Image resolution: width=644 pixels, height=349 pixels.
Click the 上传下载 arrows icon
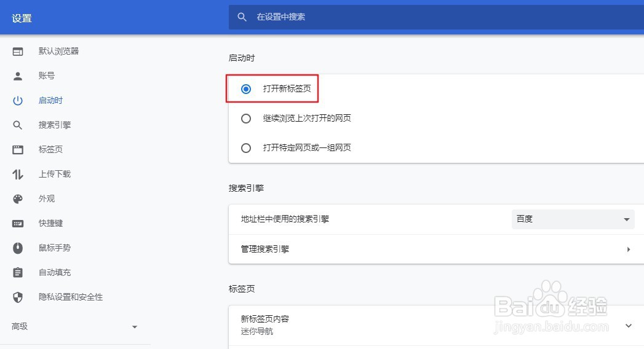[x=18, y=174]
